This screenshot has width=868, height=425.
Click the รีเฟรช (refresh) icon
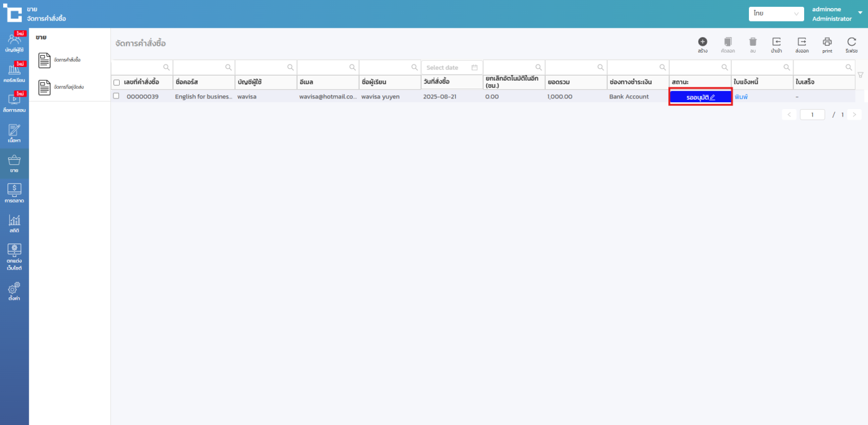pos(851,42)
